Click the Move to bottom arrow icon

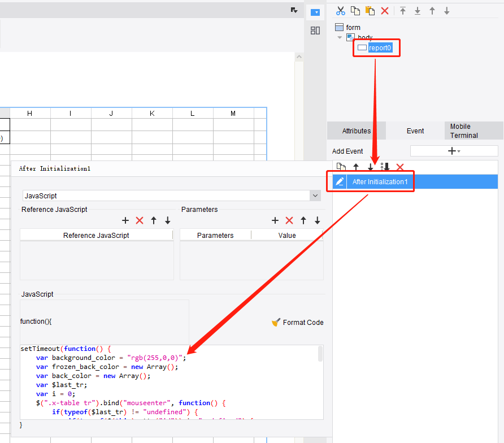(418, 11)
